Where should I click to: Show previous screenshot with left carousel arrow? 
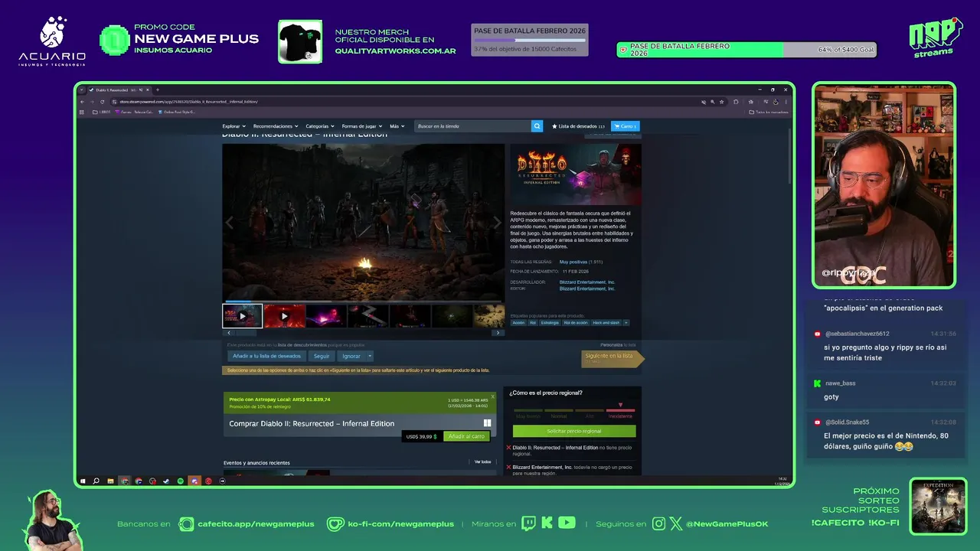[229, 223]
